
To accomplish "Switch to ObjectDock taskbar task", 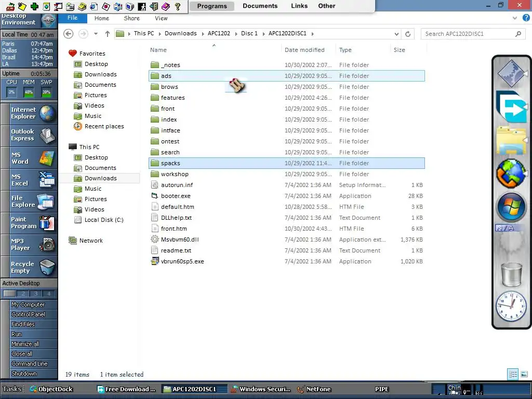I will [x=51, y=389].
